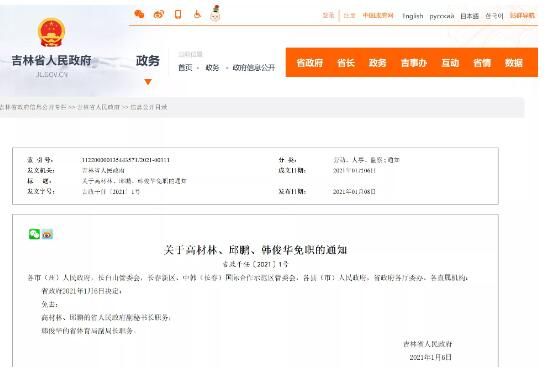Share article via Weibo icon
The width and height of the screenshot is (547, 379).
(47, 234)
